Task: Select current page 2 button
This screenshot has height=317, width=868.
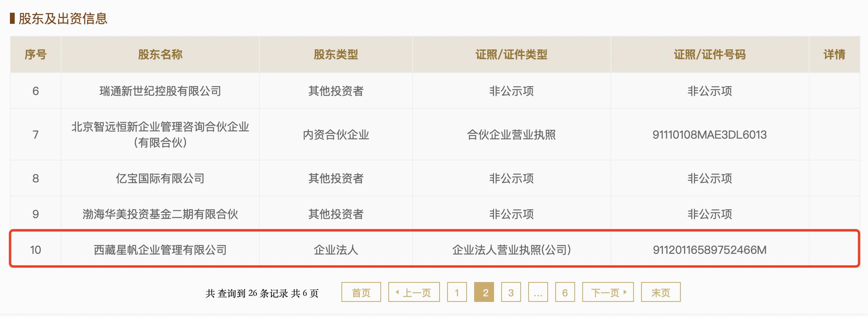Action: pos(484,292)
